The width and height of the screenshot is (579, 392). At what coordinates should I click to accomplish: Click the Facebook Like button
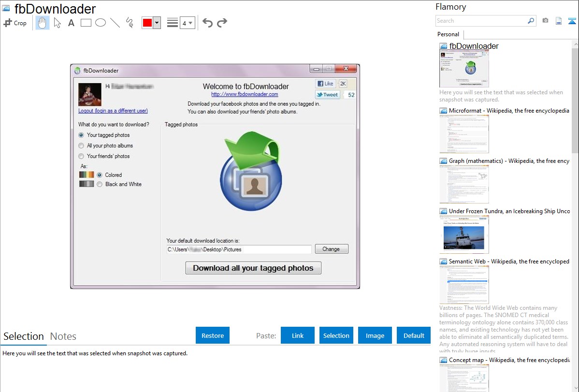pyautogui.click(x=325, y=84)
